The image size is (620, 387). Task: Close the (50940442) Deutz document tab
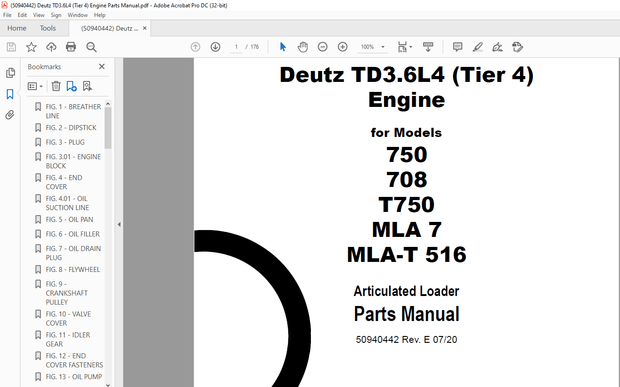point(145,28)
